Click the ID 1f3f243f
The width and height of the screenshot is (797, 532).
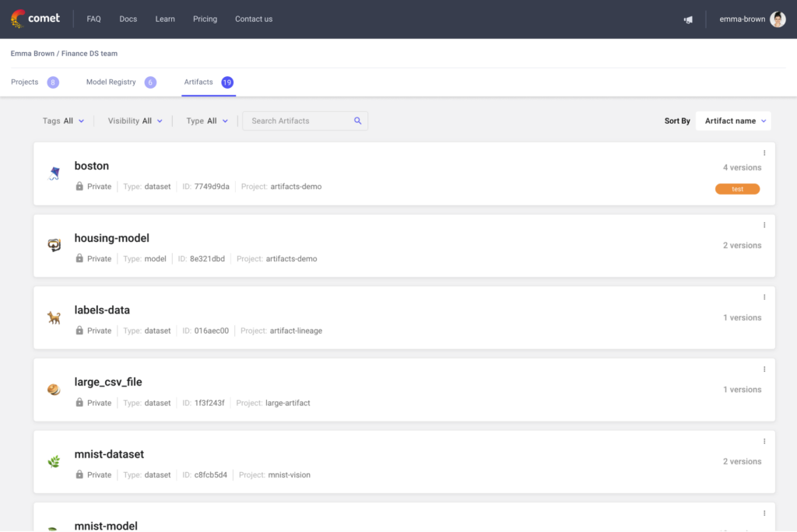(x=209, y=403)
